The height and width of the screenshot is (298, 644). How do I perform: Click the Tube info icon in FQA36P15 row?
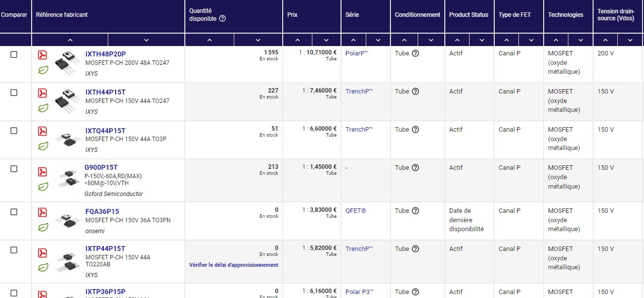(x=415, y=211)
